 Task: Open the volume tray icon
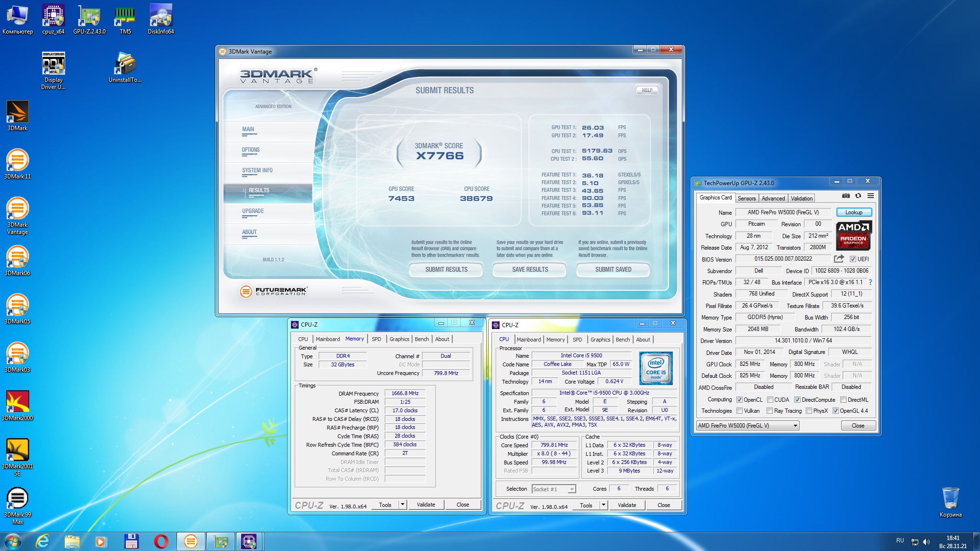(x=926, y=542)
